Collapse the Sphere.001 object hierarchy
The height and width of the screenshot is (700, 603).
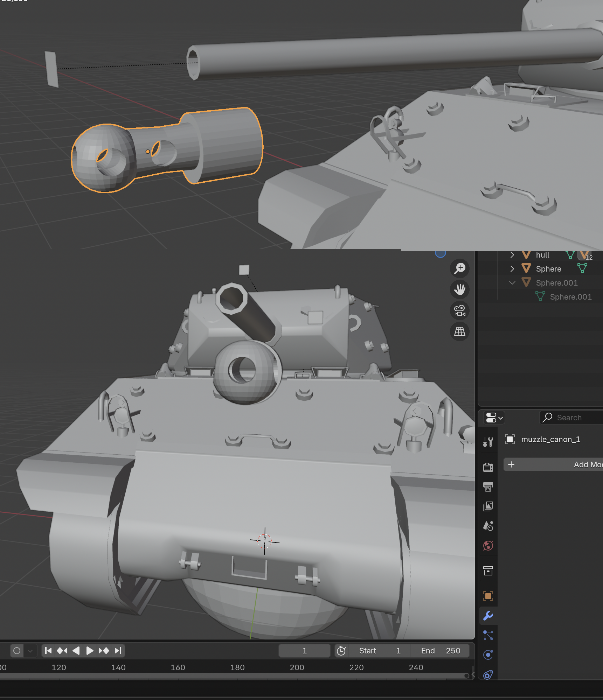click(512, 283)
